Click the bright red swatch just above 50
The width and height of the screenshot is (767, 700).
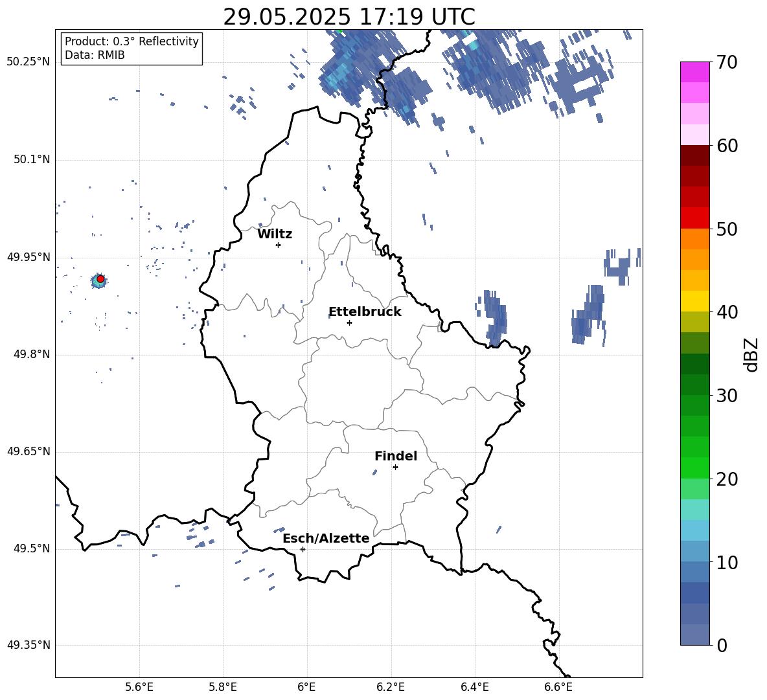coord(694,218)
